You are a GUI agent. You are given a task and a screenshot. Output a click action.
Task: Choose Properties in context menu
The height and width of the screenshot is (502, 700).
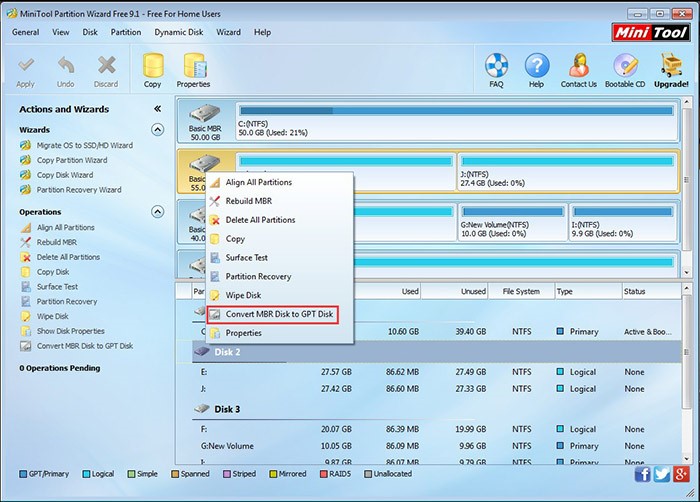click(x=280, y=333)
